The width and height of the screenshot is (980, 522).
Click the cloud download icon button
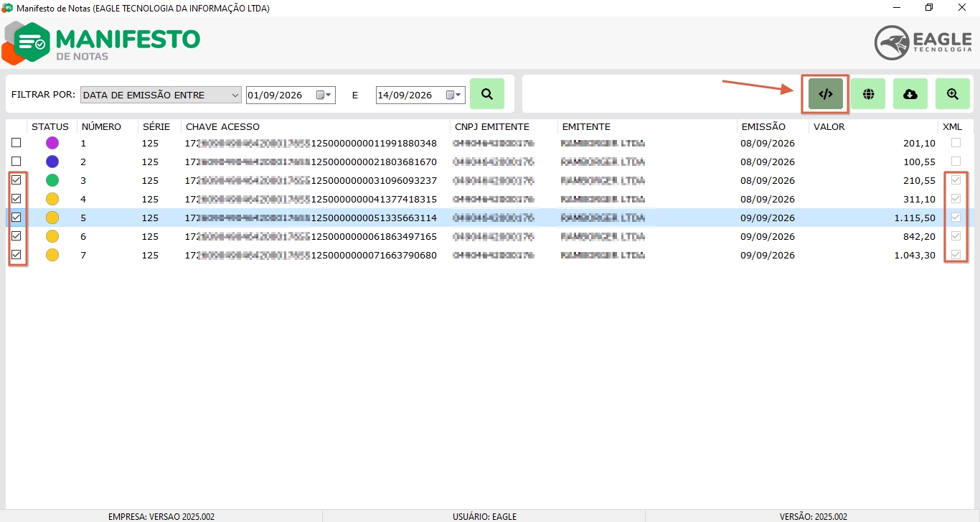(x=910, y=94)
